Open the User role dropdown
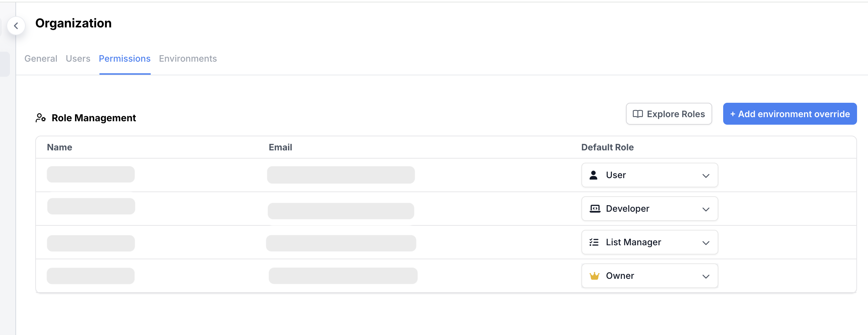Image resolution: width=868 pixels, height=335 pixels. pos(705,176)
